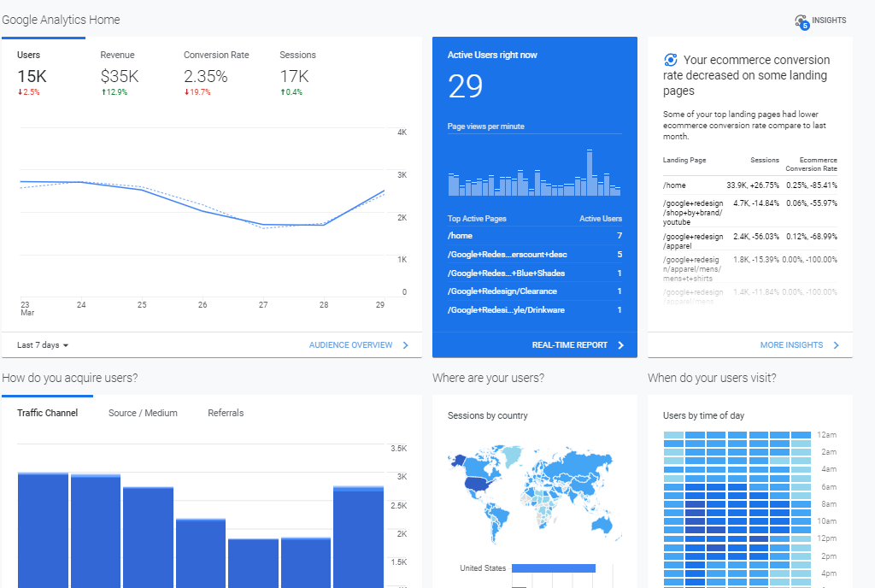Click the chevron next to Audience Overview
The height and width of the screenshot is (588, 875).
pyautogui.click(x=406, y=345)
